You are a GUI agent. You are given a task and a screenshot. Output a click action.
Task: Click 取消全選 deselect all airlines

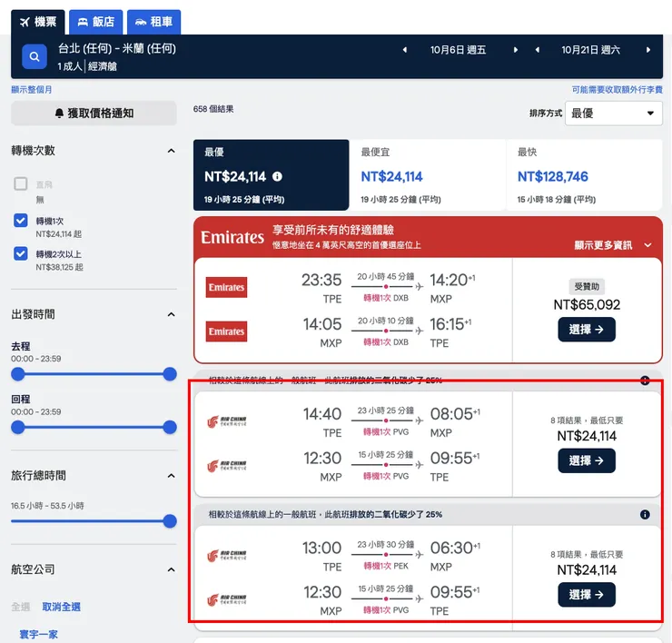pyautogui.click(x=61, y=607)
